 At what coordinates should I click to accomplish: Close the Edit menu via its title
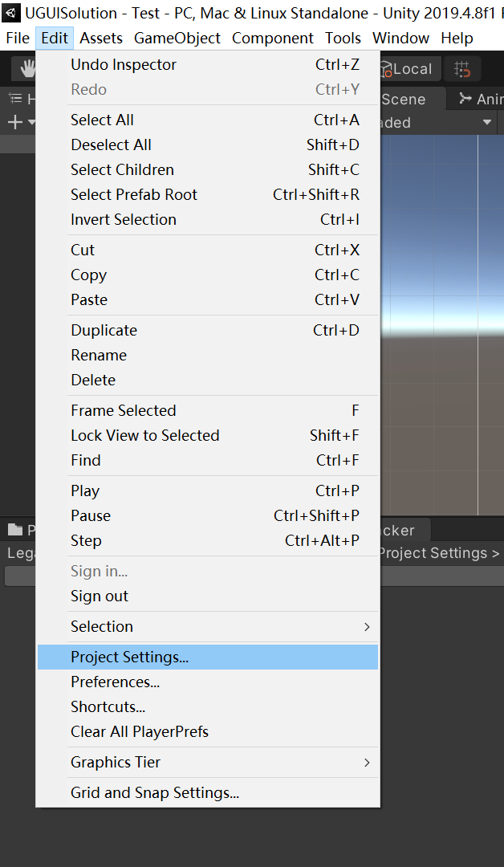pos(55,39)
